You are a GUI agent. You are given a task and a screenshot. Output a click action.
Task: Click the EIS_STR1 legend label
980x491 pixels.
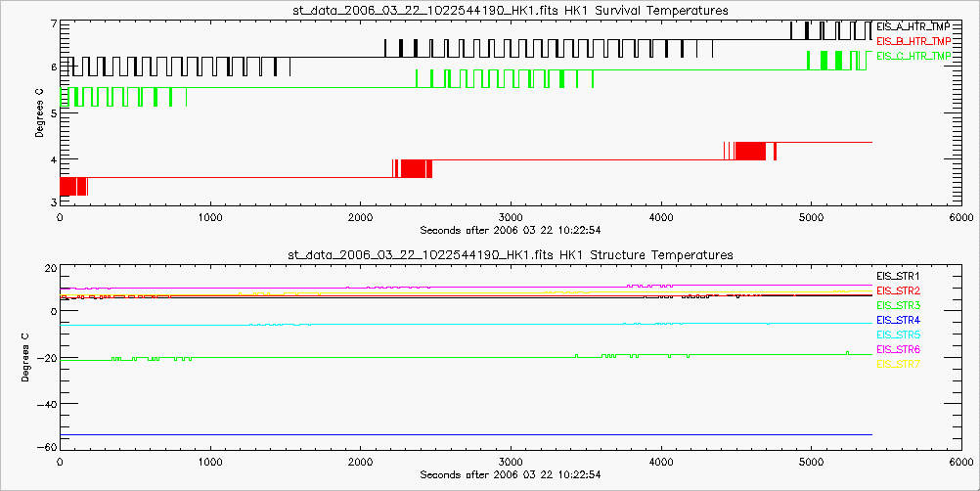[899, 276]
